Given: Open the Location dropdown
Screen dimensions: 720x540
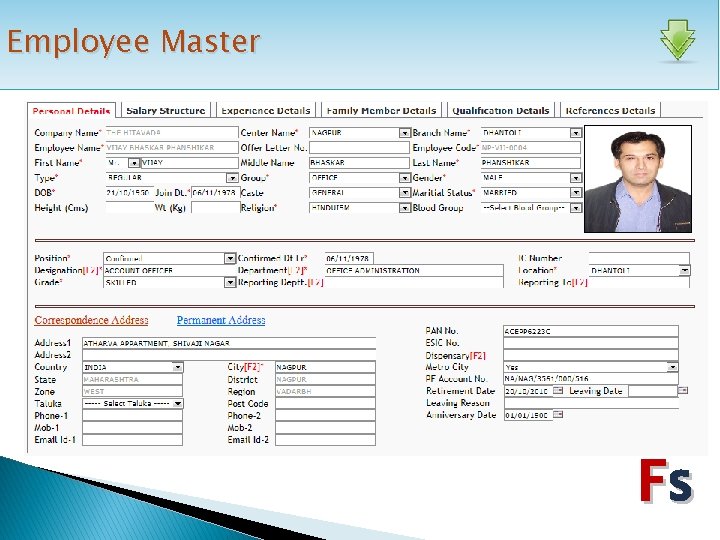Looking at the screenshot, I should coord(684,270).
